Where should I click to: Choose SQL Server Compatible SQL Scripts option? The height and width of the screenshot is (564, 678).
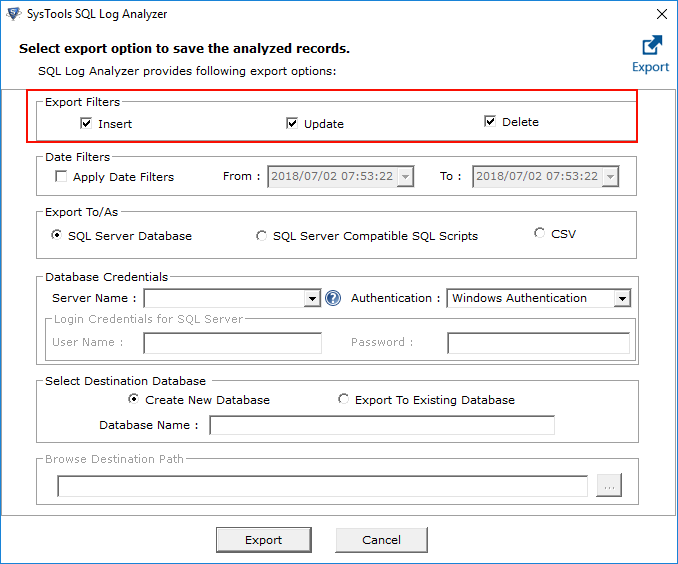pyautogui.click(x=262, y=236)
